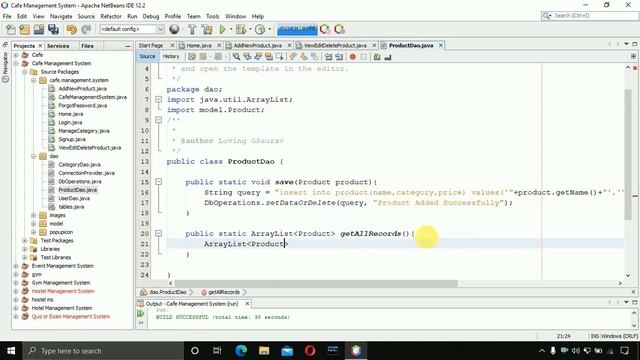Expand the images package node
The height and width of the screenshot is (360, 640).
click(34, 215)
